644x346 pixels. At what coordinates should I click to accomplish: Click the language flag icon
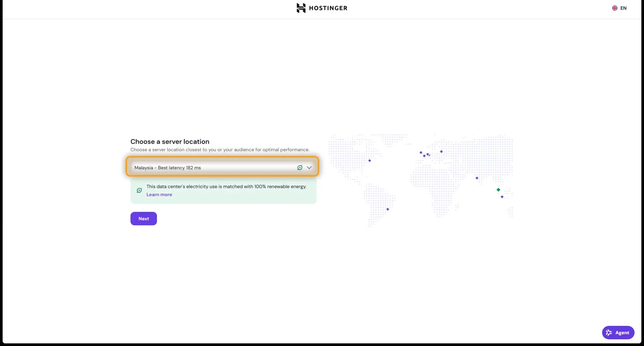(615, 8)
